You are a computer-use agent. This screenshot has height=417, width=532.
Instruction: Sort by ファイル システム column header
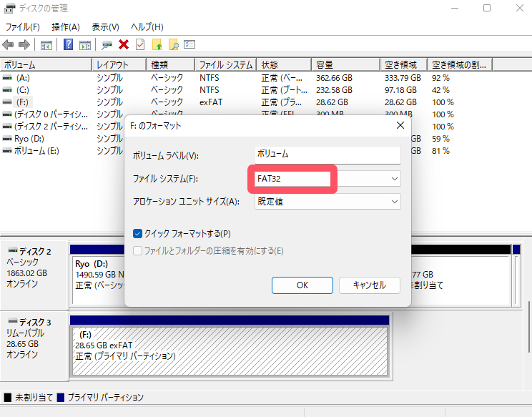(x=226, y=64)
